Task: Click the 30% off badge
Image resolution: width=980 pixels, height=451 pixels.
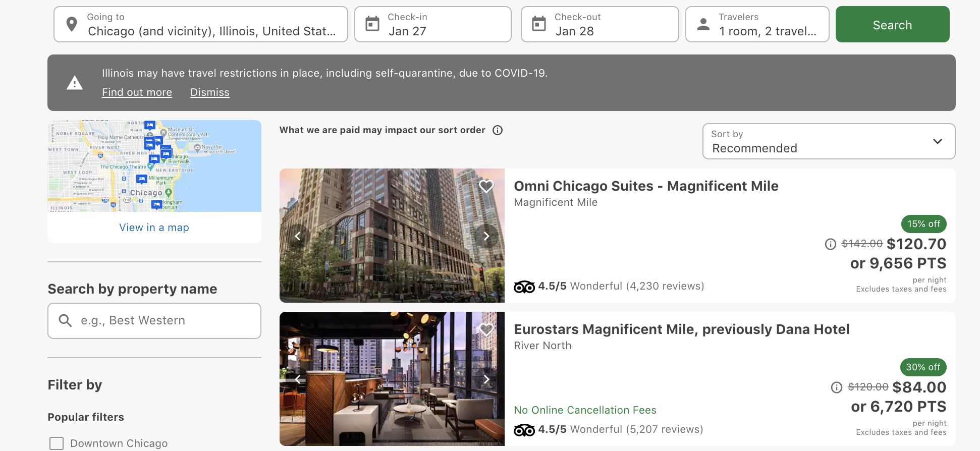Action: [x=923, y=367]
